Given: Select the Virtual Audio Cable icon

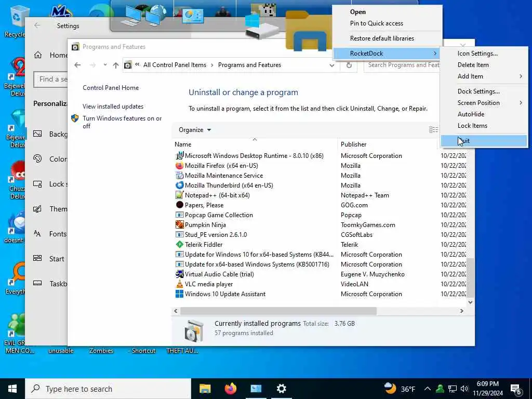Looking at the screenshot, I should pyautogui.click(x=179, y=274).
